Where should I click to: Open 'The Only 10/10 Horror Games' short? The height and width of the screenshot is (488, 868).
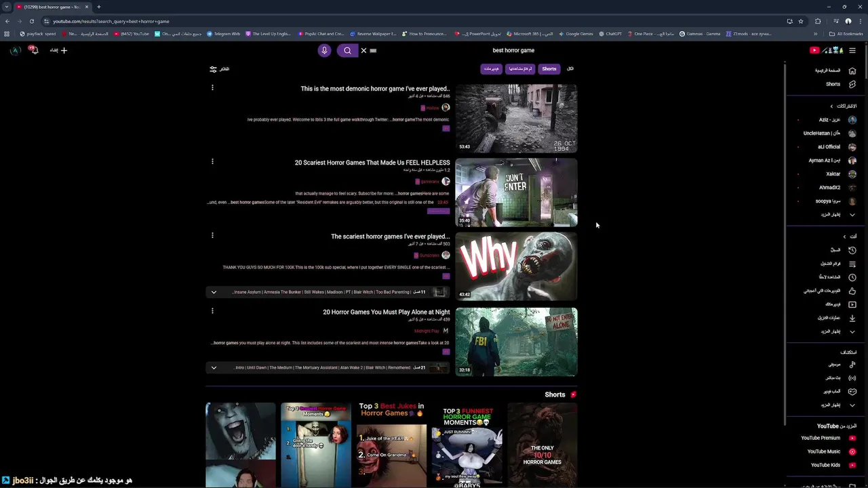(542, 445)
